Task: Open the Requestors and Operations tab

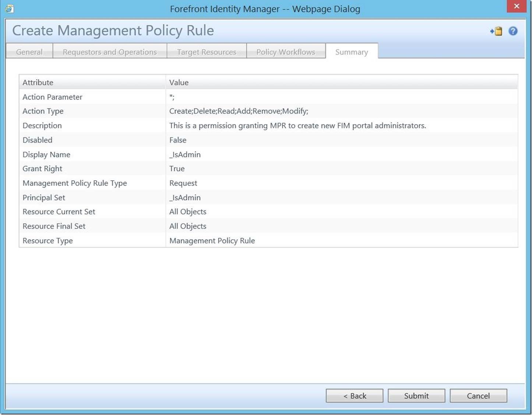Action: (x=110, y=52)
